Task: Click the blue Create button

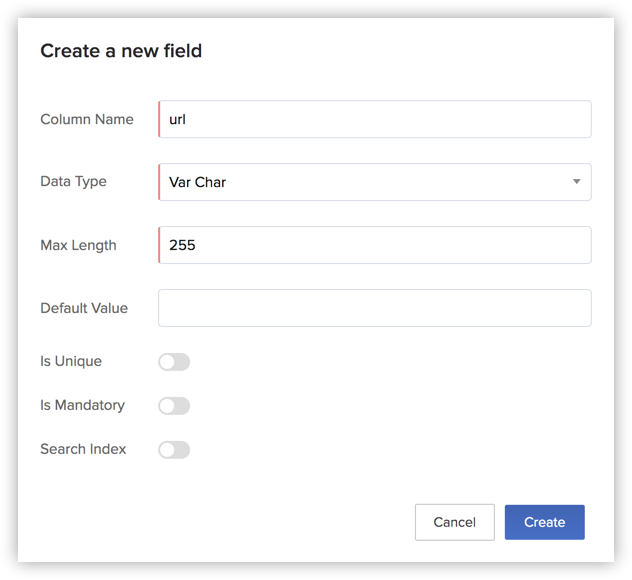Action: [x=544, y=522]
